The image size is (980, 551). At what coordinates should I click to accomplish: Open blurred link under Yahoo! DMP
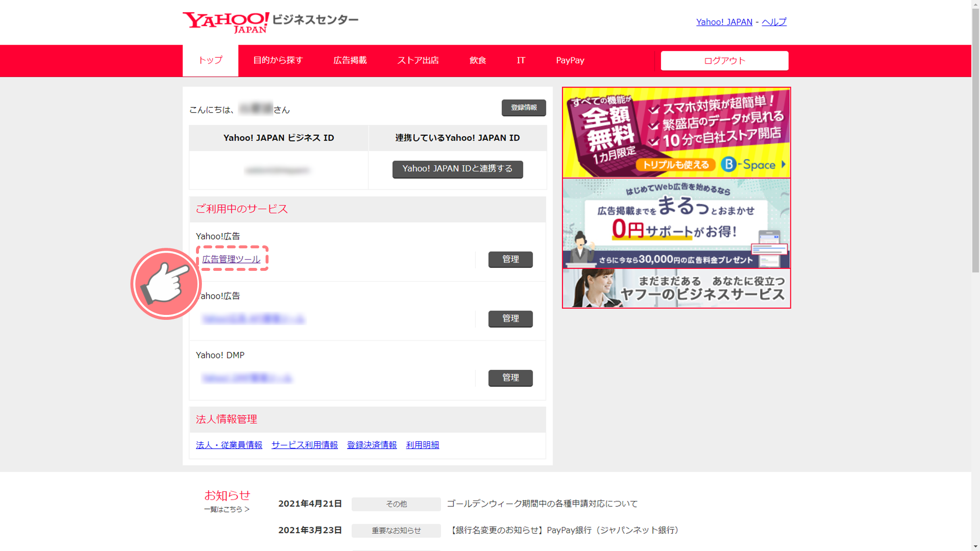247,378
